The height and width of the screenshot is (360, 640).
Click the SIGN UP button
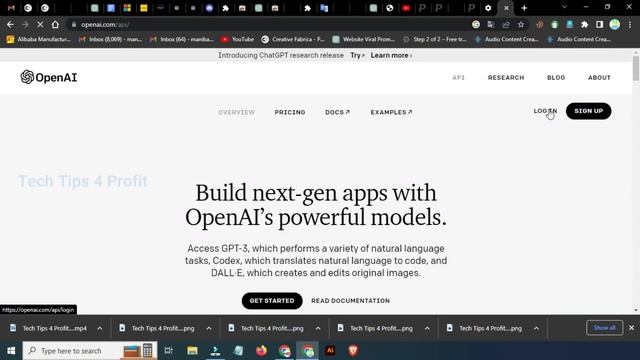click(589, 111)
